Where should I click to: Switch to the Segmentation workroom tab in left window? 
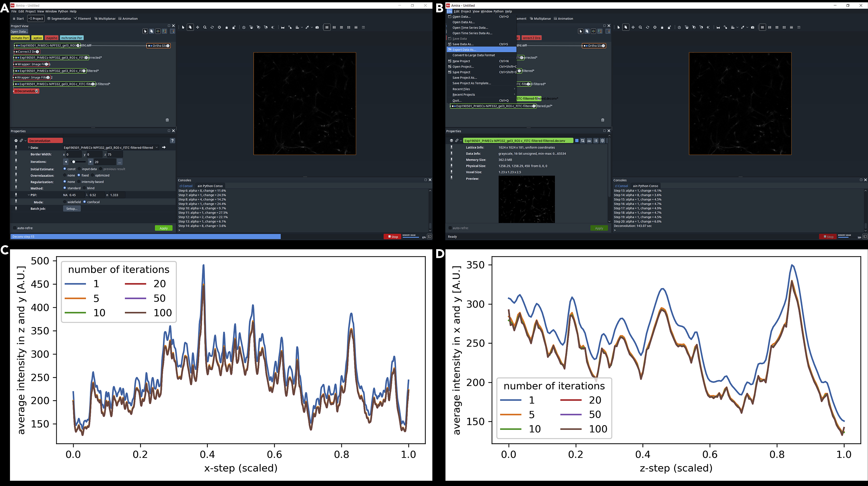tap(59, 19)
